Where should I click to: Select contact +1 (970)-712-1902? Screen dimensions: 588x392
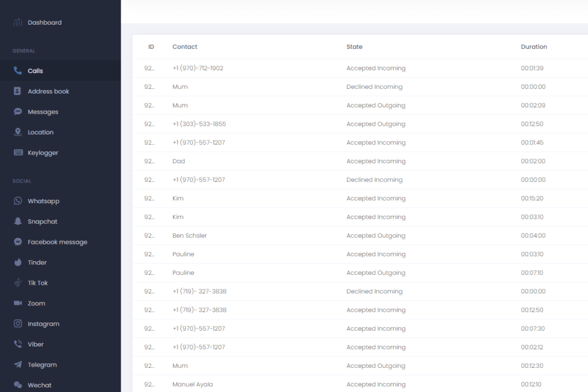198,68
